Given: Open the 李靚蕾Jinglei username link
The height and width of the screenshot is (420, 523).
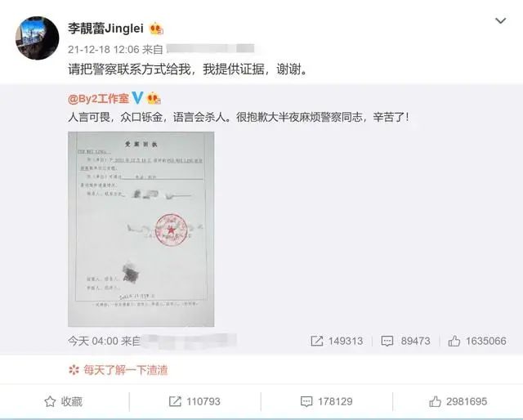Looking at the screenshot, I should pos(105,29).
